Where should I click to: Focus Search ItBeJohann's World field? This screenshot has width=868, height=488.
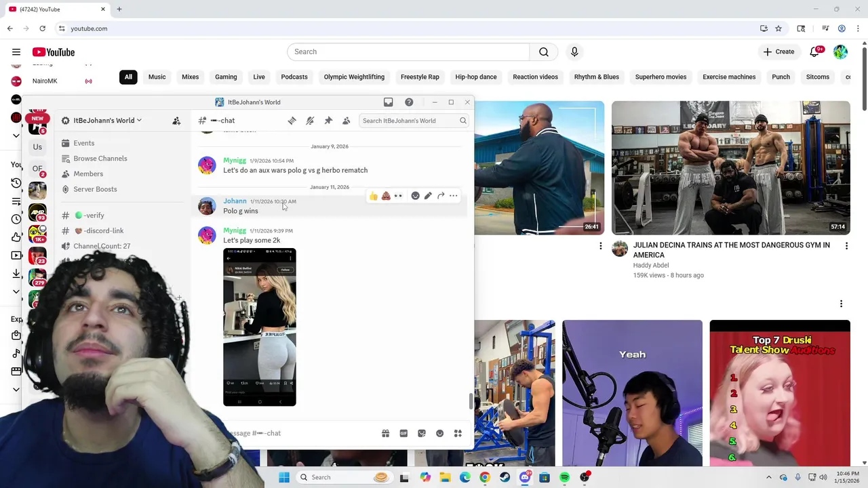pyautogui.click(x=414, y=121)
